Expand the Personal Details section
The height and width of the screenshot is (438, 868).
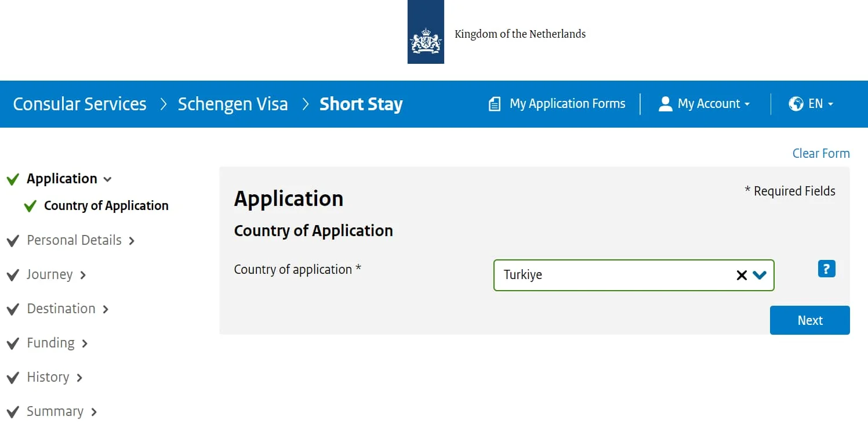[132, 240]
